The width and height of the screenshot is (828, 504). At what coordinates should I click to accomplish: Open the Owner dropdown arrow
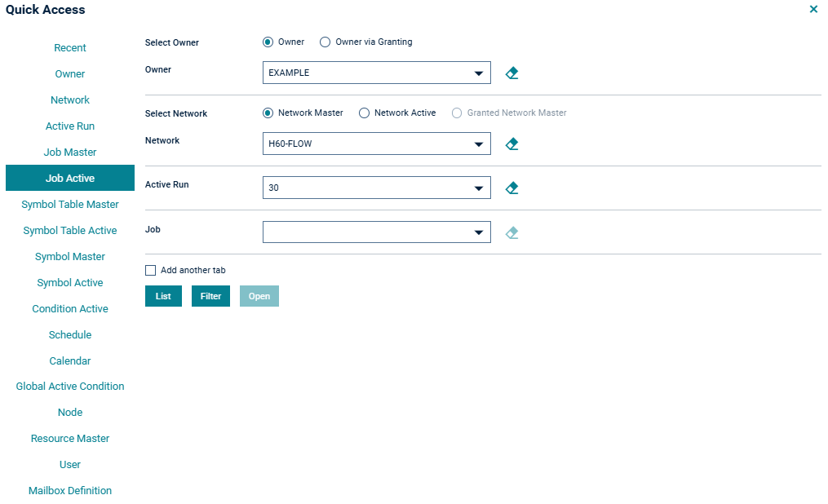[x=478, y=73]
